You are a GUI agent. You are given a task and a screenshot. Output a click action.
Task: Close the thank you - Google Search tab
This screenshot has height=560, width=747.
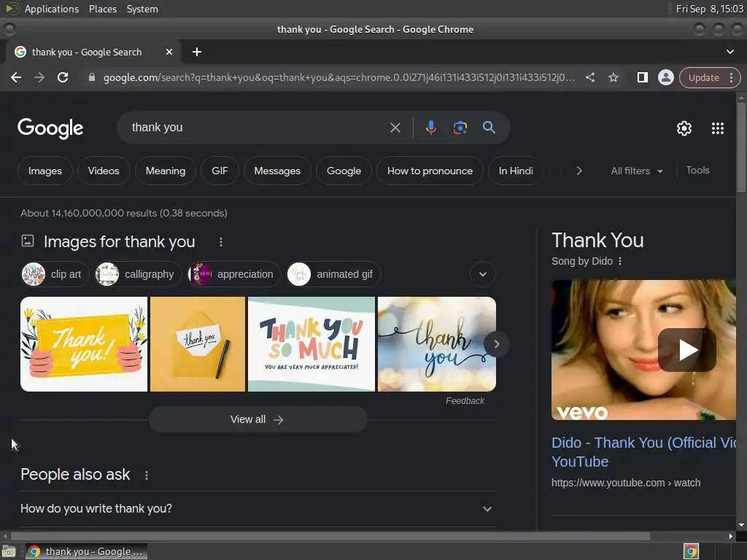[x=169, y=52]
